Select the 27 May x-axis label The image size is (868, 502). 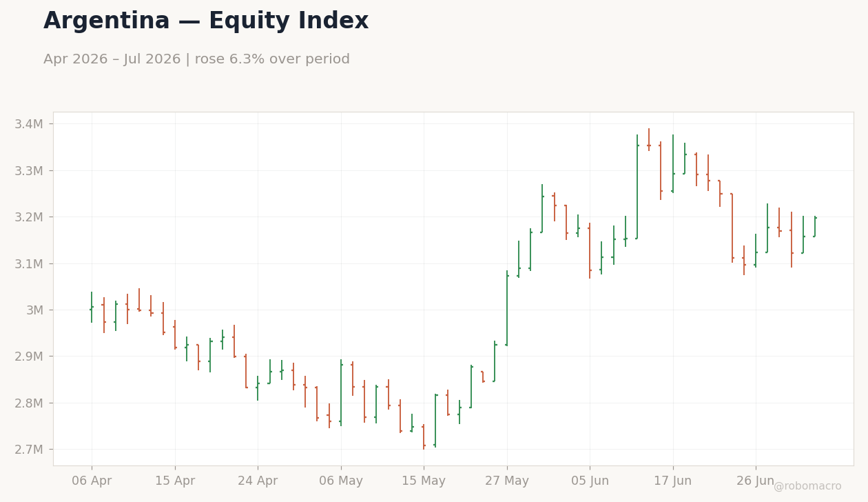point(507,481)
